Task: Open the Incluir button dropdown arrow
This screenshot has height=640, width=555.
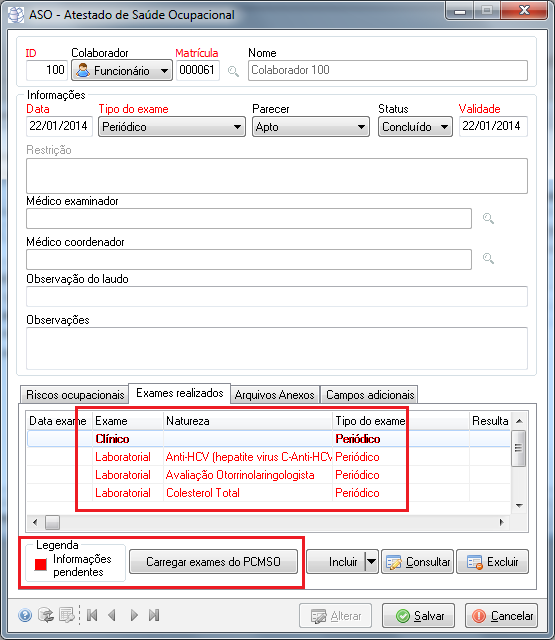Action: point(371,562)
